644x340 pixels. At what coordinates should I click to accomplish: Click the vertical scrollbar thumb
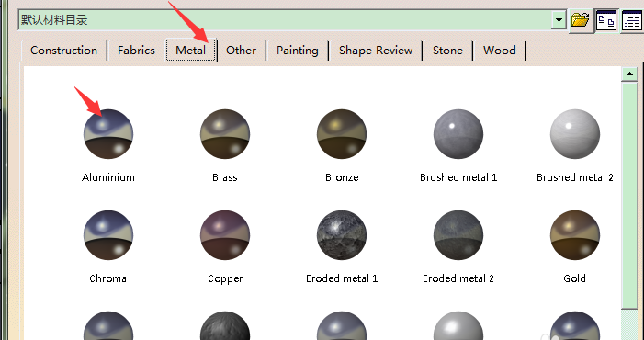tap(629, 195)
